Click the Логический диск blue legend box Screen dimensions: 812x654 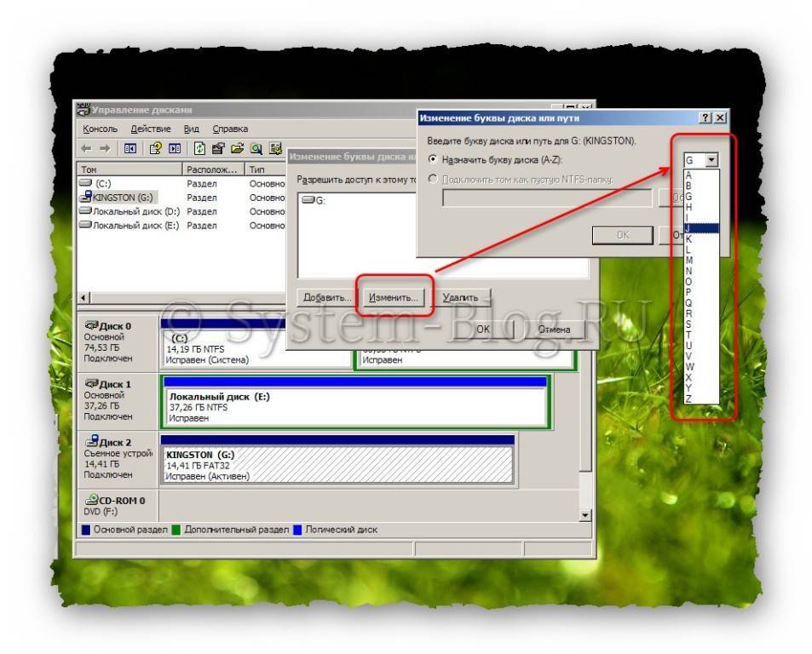point(297,530)
